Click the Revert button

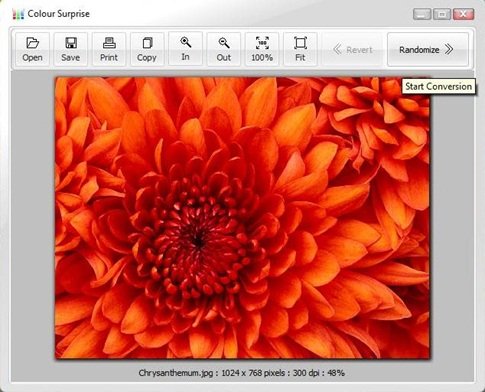pyautogui.click(x=353, y=49)
